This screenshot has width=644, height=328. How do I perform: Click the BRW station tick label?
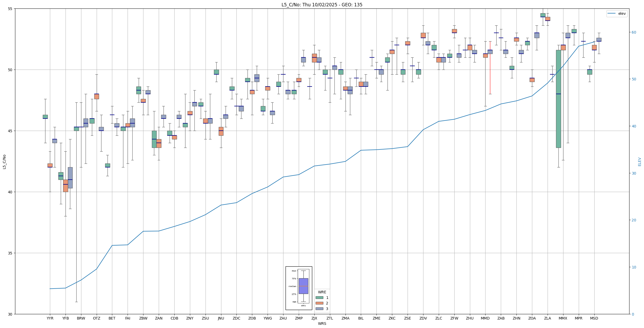[81, 318]
